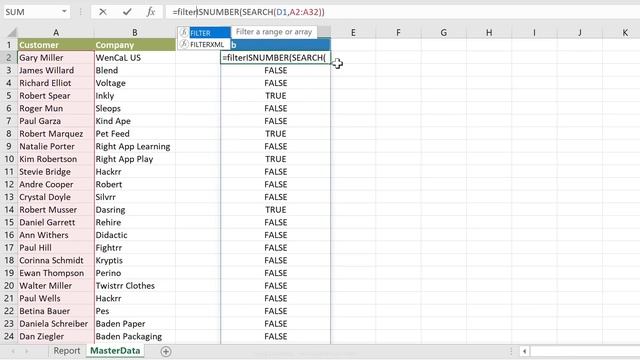
Task: Click the horizontal scrollbar left arrow
Action: 524,351
